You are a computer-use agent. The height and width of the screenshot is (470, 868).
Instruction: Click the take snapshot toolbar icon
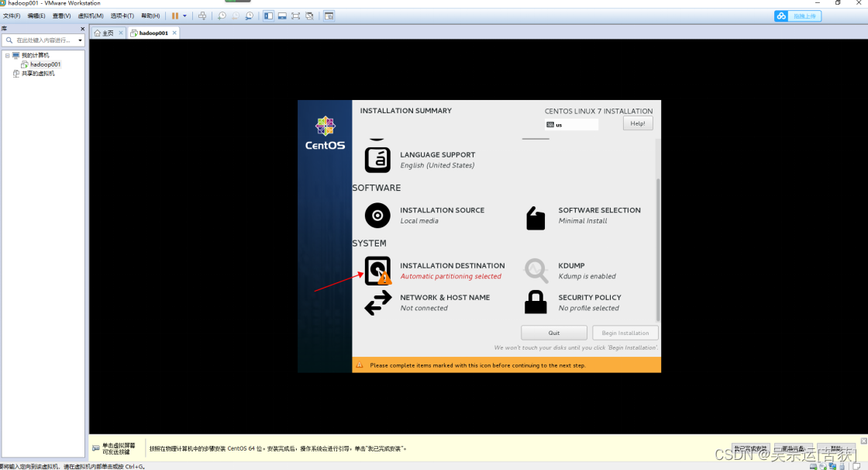click(x=222, y=16)
